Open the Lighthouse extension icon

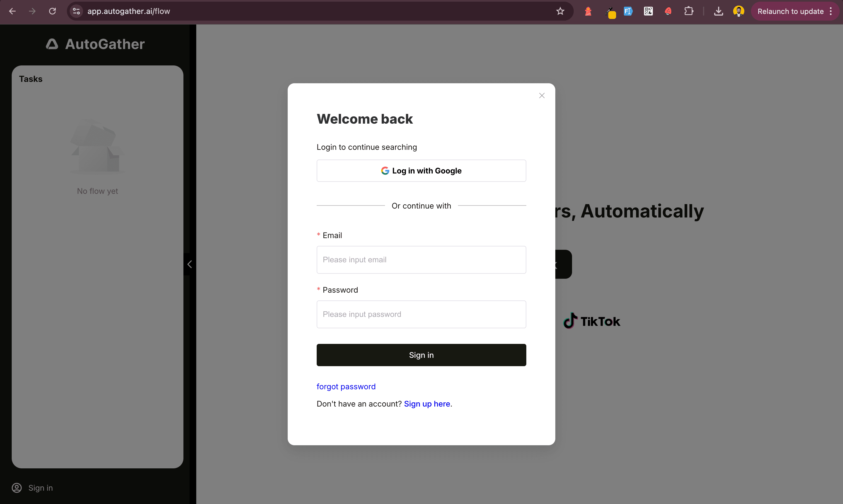click(588, 11)
